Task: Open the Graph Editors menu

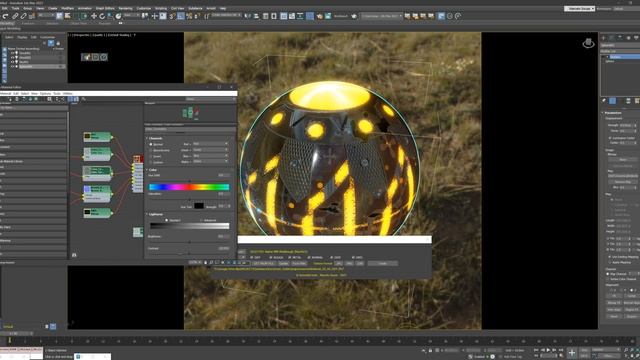Action: [105, 8]
